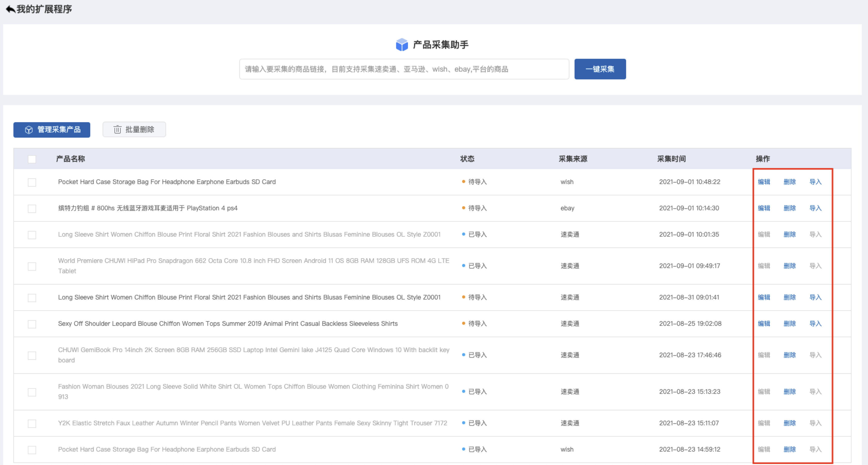Click the ebay source cell
868x465 pixels.
point(567,209)
